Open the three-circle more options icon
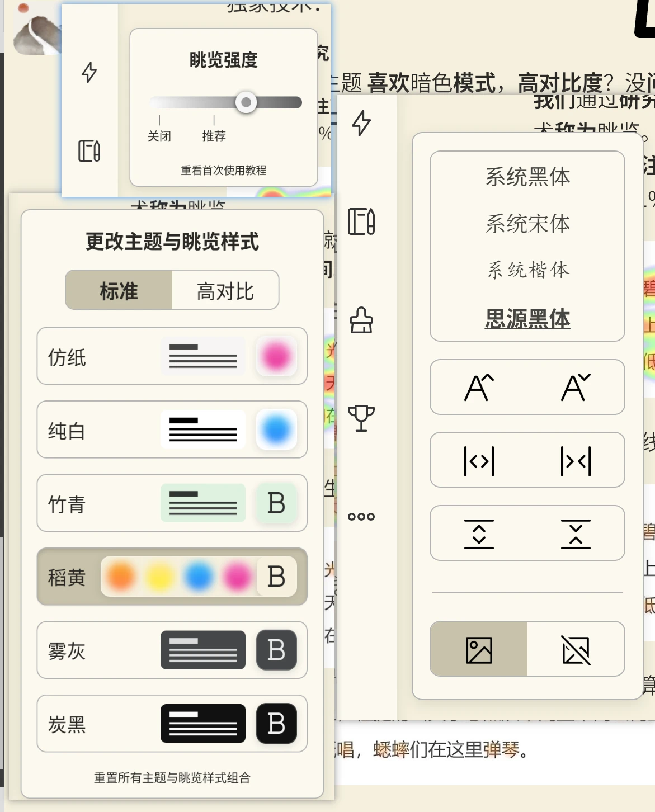The height and width of the screenshot is (812, 655). pyautogui.click(x=361, y=517)
